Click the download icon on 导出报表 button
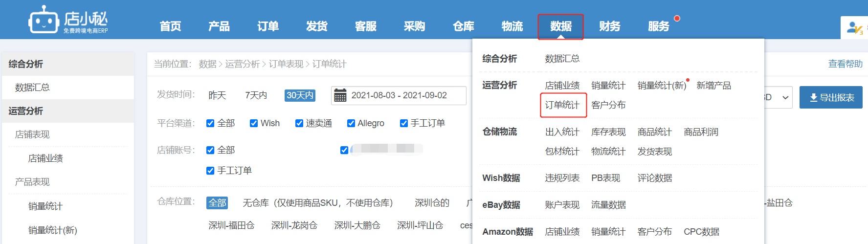Viewport: 868px width, 244px height. [813, 98]
